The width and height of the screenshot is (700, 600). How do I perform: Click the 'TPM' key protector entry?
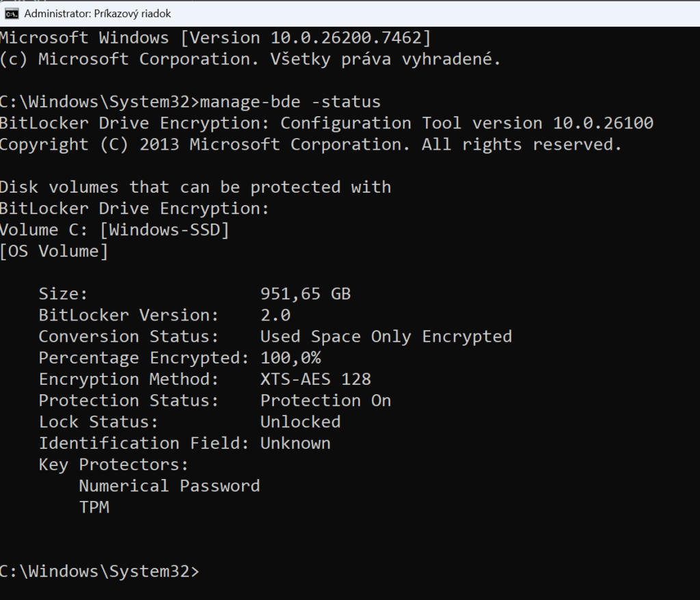pos(94,506)
